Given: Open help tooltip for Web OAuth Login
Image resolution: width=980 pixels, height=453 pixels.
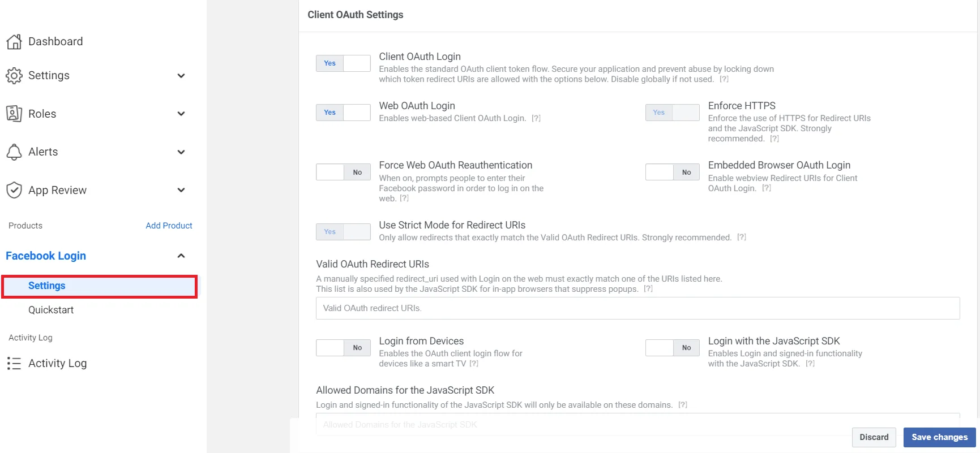Looking at the screenshot, I should (x=536, y=118).
